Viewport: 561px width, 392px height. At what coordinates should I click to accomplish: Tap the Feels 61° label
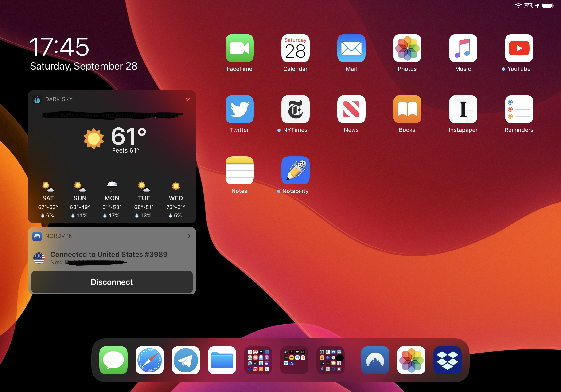click(x=125, y=150)
